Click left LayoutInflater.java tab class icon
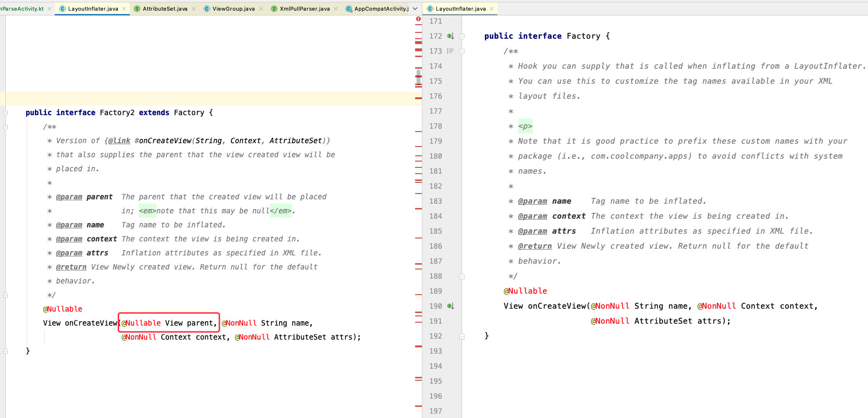Viewport: 868px width, 418px height. point(62,9)
